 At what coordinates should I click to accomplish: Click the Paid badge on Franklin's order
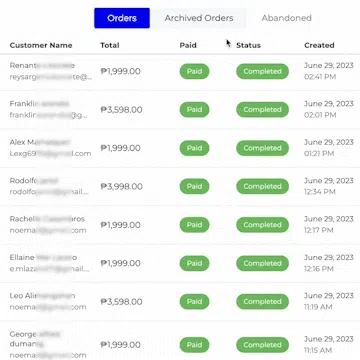pos(194,110)
